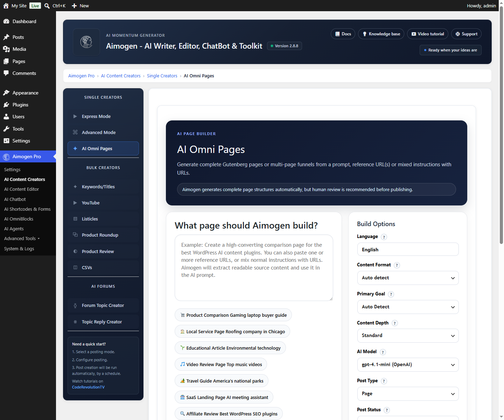Viewport: 504px width, 420px height.
Task: Click the Tools wrench icon
Action: (6, 129)
